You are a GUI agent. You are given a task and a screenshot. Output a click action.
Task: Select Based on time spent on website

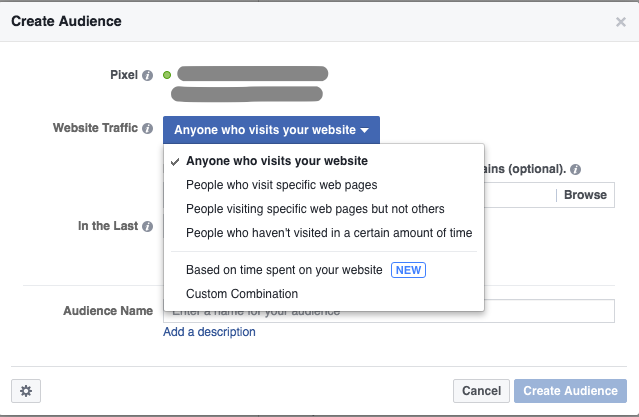coord(324,270)
